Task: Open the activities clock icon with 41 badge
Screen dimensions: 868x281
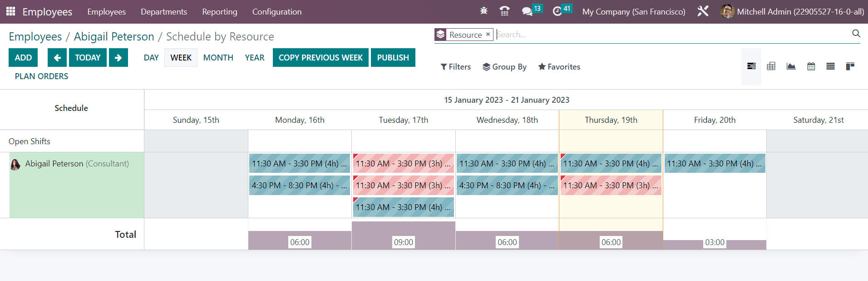Action: point(557,11)
